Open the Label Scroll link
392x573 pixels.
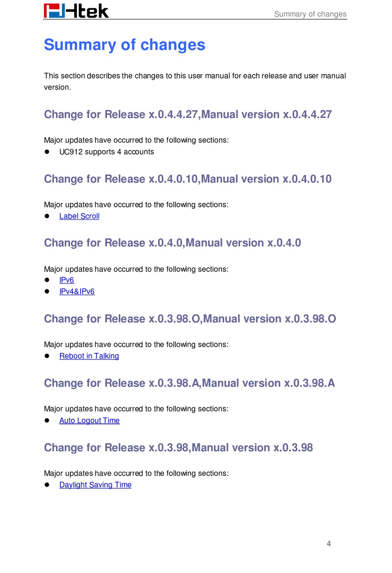(79, 216)
